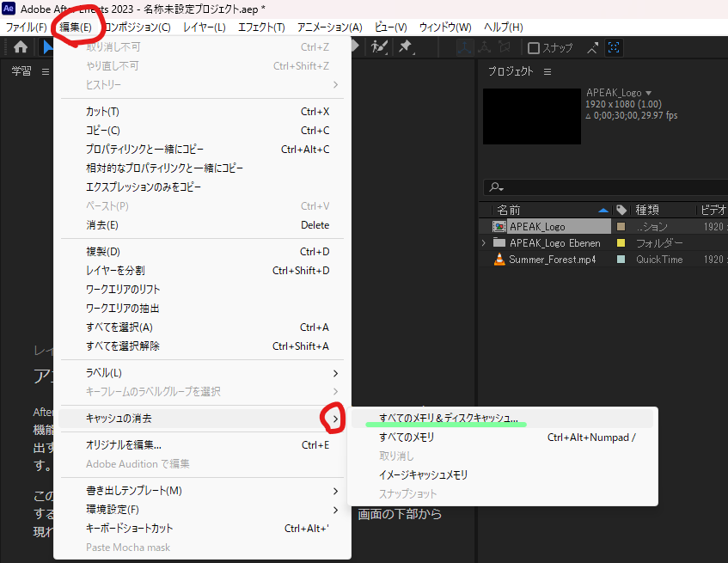Select カット(T) from the edit menu
This screenshot has width=728, height=563.
tap(203, 112)
